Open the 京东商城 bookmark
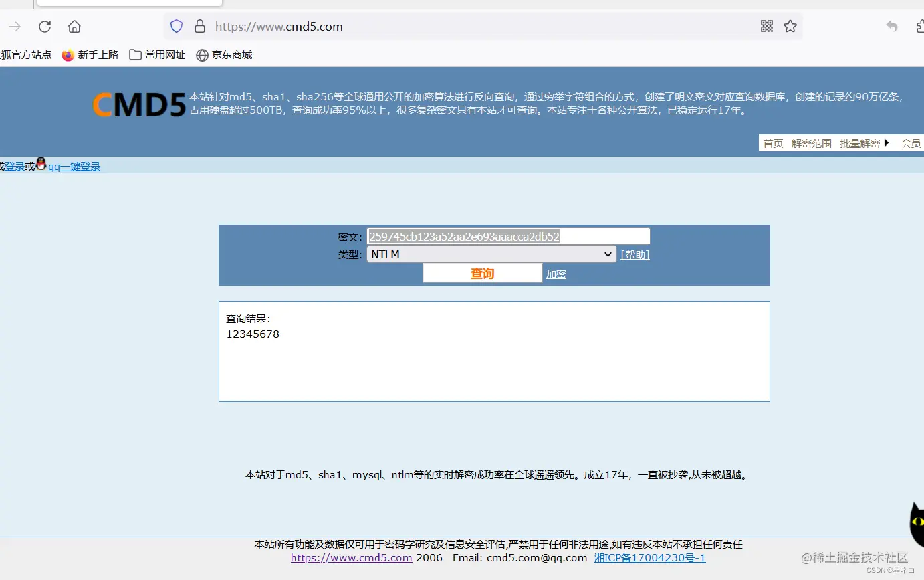Viewport: 924px width, 580px height. click(224, 55)
